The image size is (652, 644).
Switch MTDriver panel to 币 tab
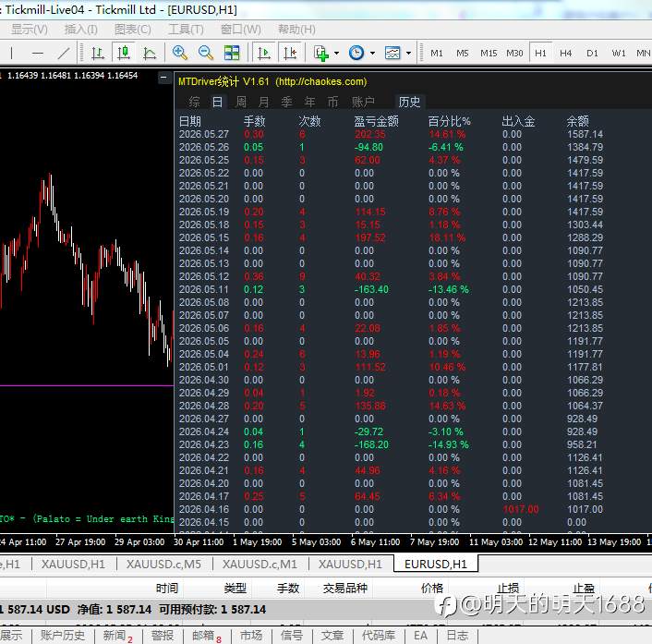(332, 102)
